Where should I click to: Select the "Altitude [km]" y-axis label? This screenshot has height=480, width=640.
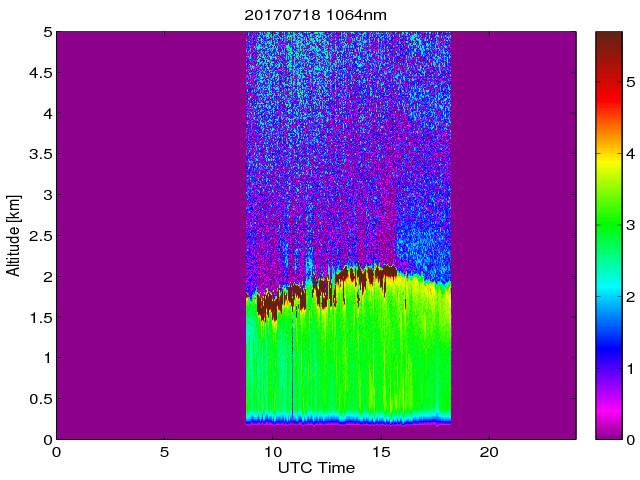coord(14,235)
